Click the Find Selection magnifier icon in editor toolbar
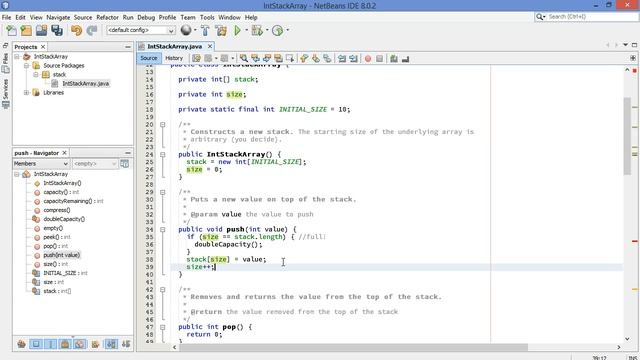 click(244, 59)
